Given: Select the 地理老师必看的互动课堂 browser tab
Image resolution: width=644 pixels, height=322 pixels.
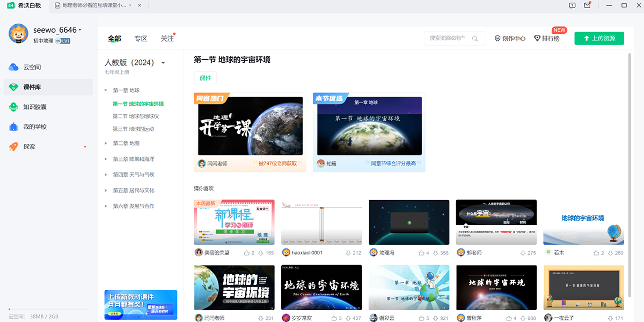Looking at the screenshot, I should 94,5.
